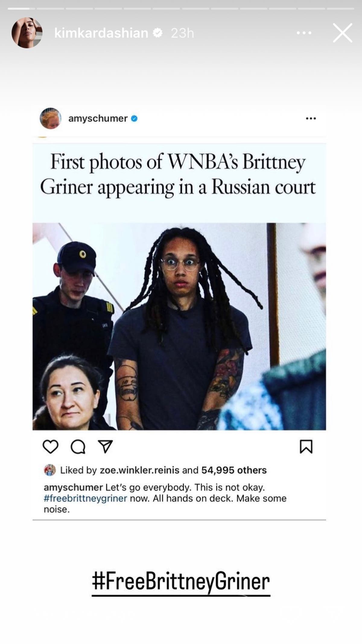Tap the #freebrittneygriner hashtag in caption
This screenshot has height=644, width=362.
(x=85, y=498)
